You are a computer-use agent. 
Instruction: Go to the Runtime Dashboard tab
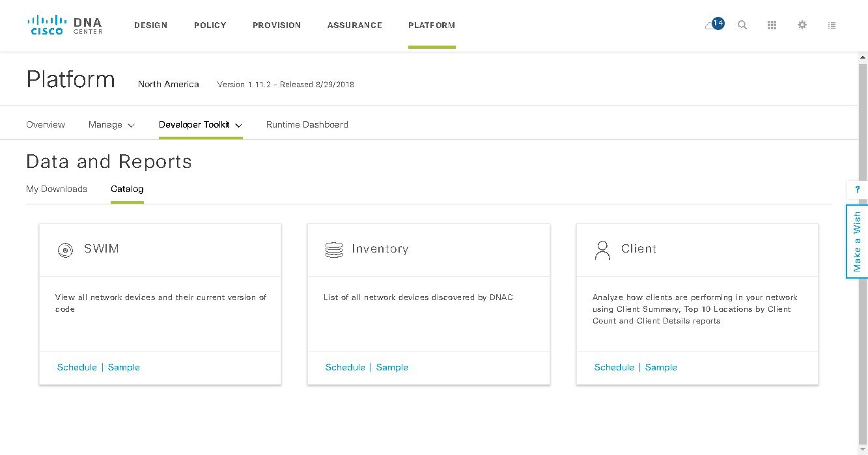(307, 124)
